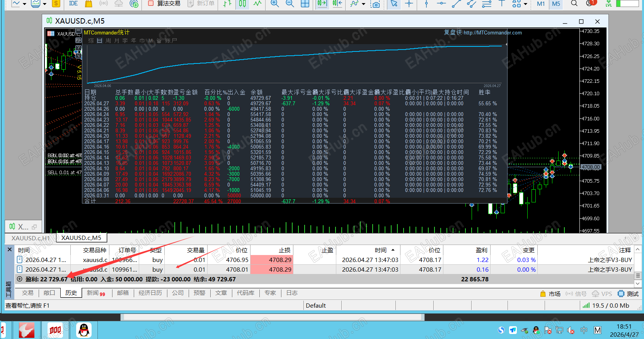Open 测试 (Tester) in toolbox right corner

coord(628,294)
